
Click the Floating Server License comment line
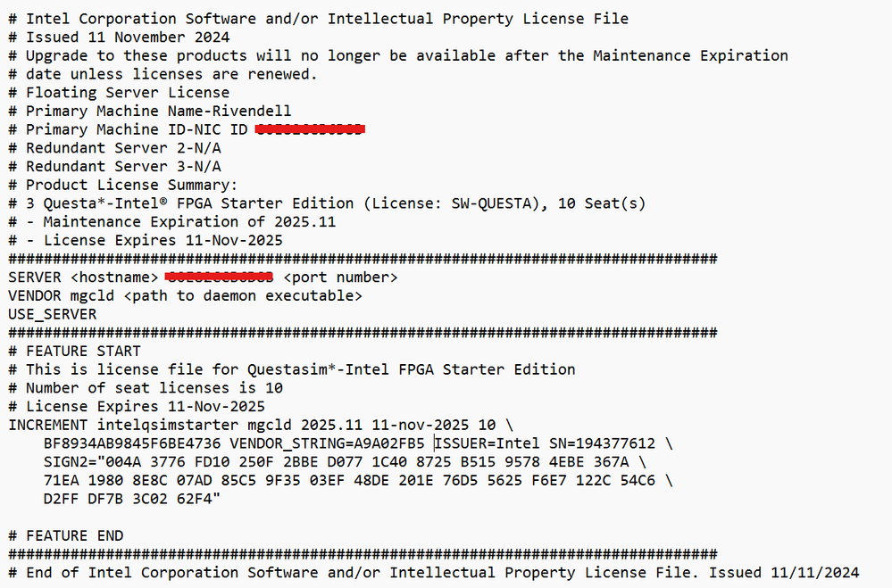click(127, 93)
